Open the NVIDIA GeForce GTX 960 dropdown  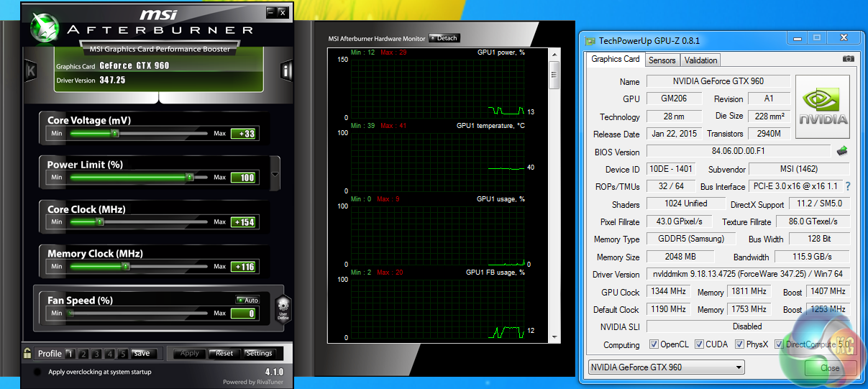[666, 367]
